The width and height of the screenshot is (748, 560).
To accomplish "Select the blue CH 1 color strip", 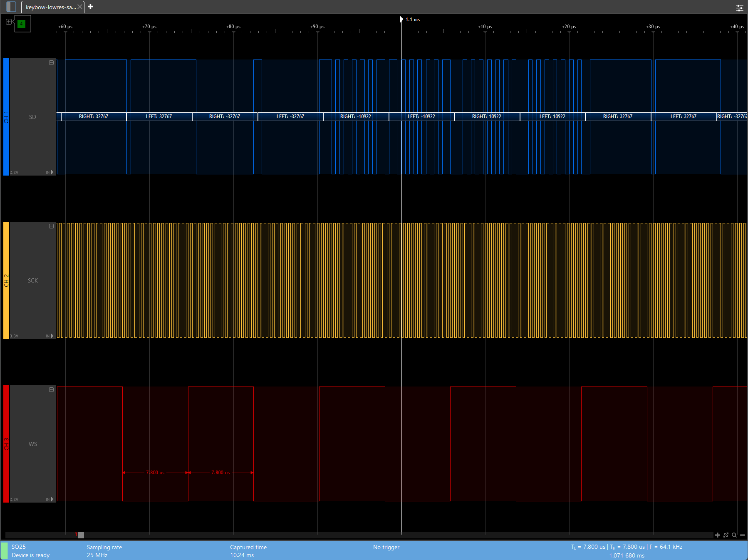I will (x=6, y=117).
